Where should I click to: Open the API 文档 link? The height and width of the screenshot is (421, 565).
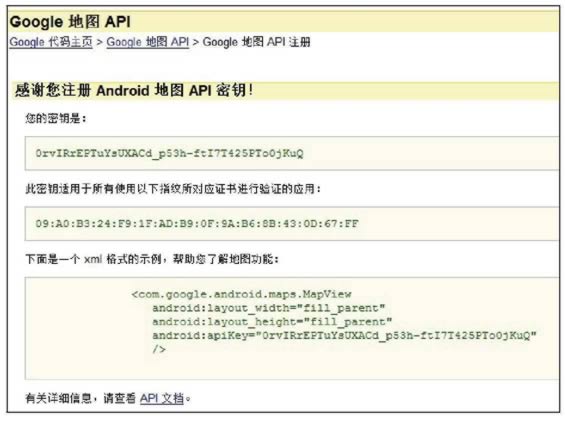[162, 399]
